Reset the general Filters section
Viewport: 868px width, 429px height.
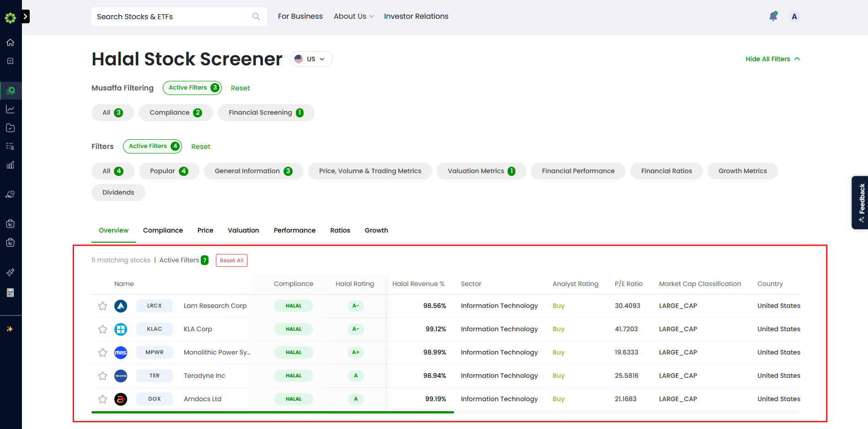[x=201, y=147]
